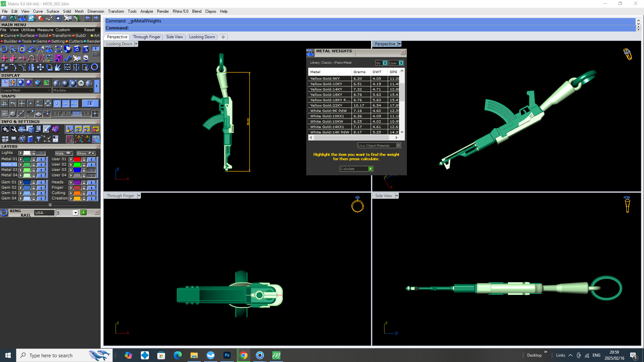Click the scissors cut tool icon

tap(85, 67)
